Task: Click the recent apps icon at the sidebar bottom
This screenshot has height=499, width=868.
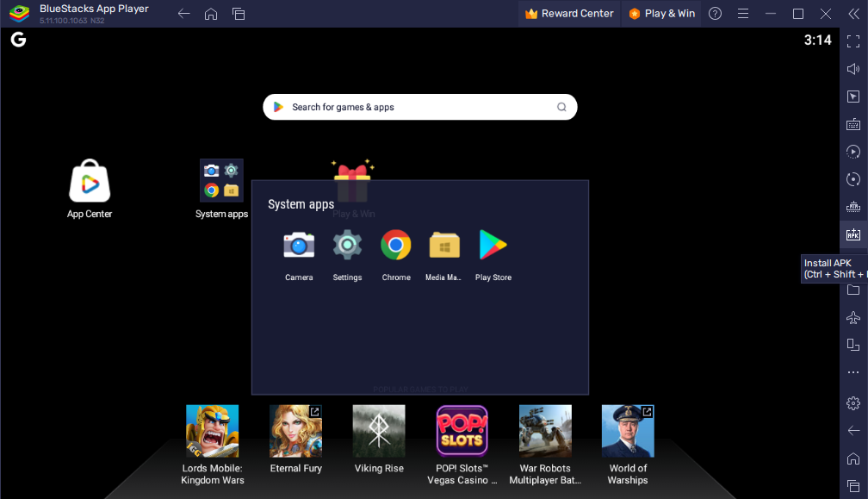Action: pos(853,486)
